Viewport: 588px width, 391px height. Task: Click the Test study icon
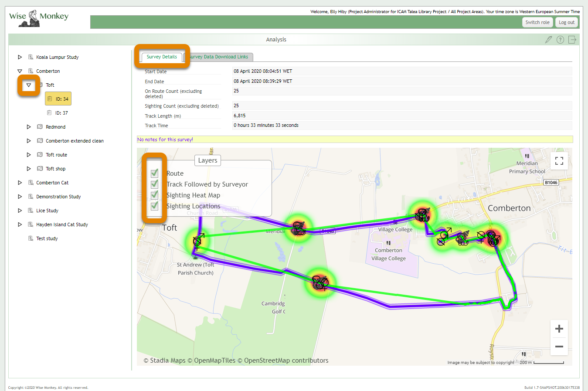pyautogui.click(x=31, y=238)
